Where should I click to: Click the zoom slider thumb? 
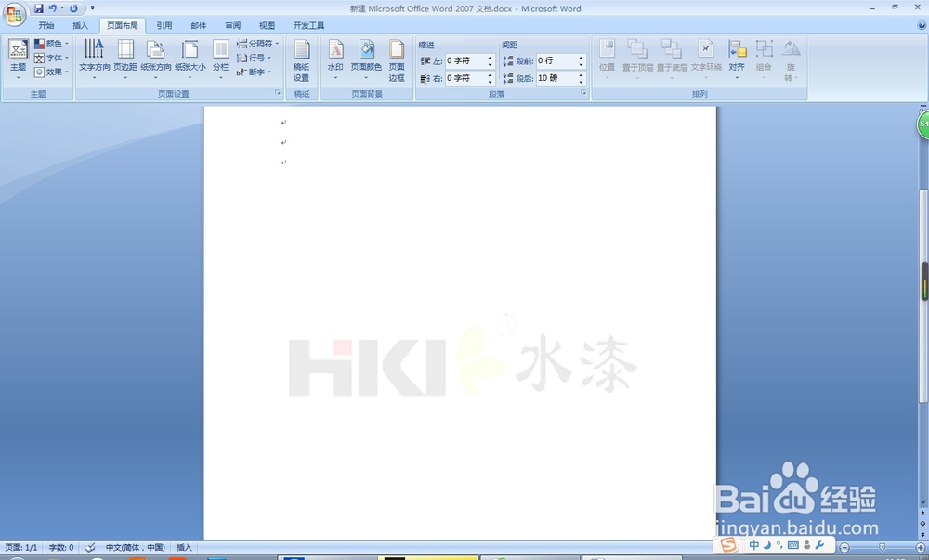pyautogui.click(x=883, y=548)
